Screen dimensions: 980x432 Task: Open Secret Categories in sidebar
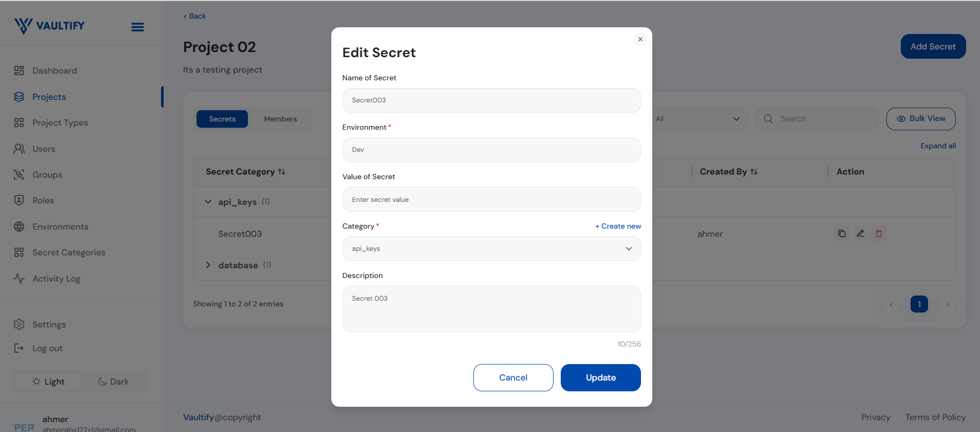coord(69,252)
